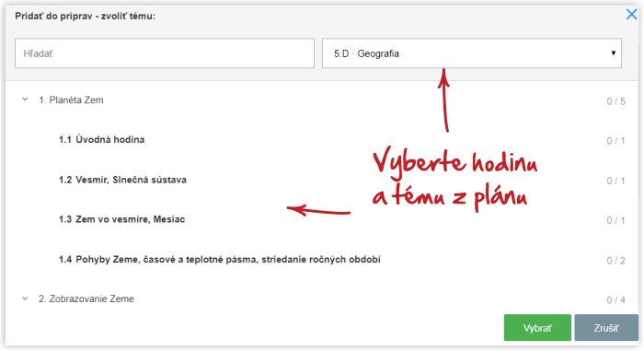644x351 pixels.
Task: Close the dialog with the blue X
Action: tap(631, 15)
